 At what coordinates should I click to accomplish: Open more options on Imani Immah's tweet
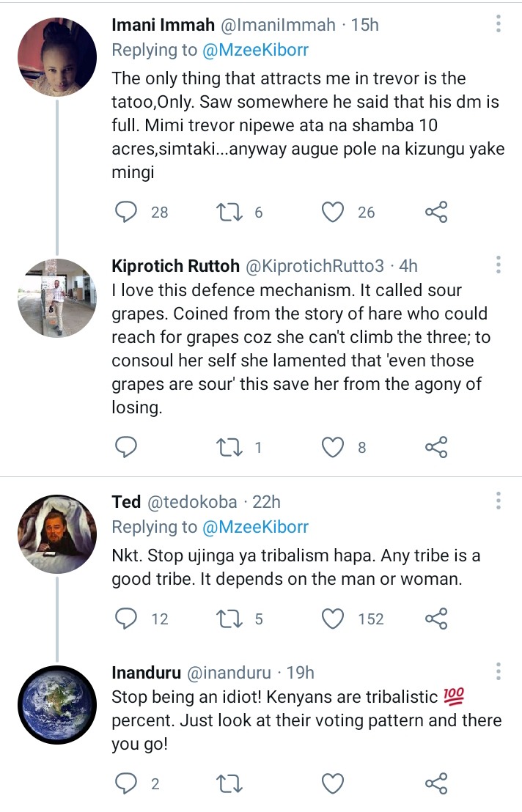pos(499,24)
